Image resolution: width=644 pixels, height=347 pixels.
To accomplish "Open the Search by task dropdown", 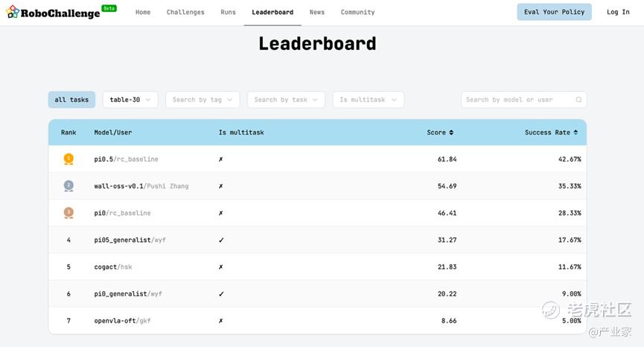I will [x=286, y=99].
